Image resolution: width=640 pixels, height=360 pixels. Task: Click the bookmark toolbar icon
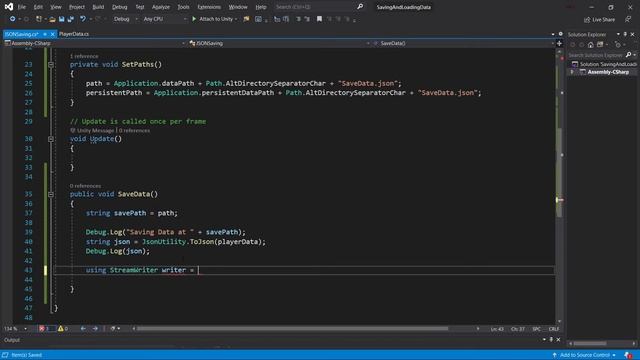pos(319,19)
